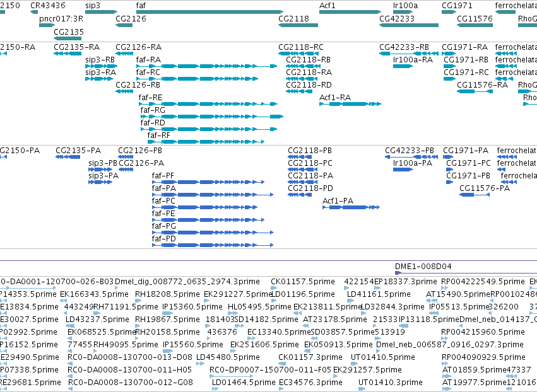537x392 pixels.
Task: Open transcript CG2118-RC
Action: coord(301,47)
